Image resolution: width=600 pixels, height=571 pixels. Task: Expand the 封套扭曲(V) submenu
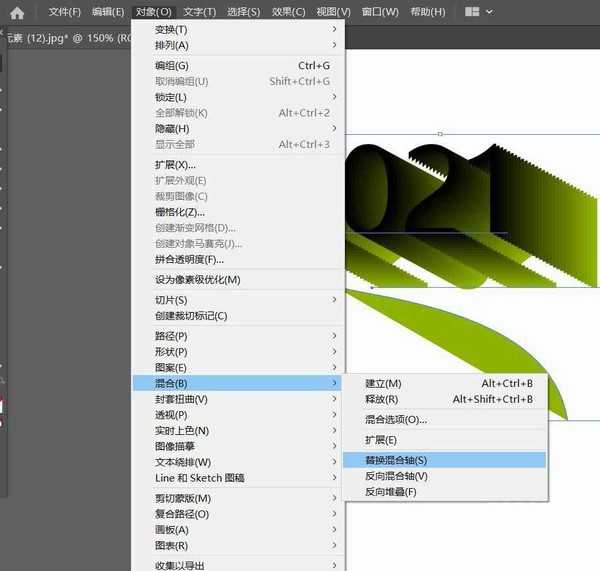pos(181,399)
